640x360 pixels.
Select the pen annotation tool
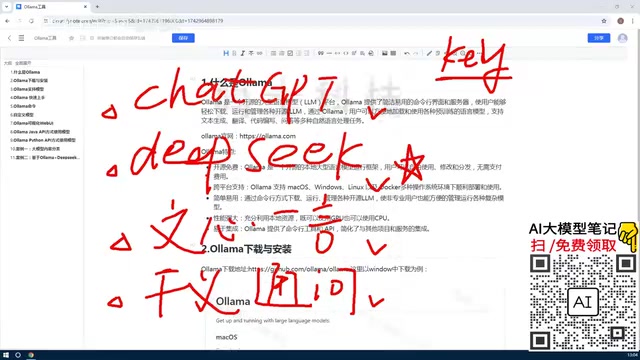[429, 53]
